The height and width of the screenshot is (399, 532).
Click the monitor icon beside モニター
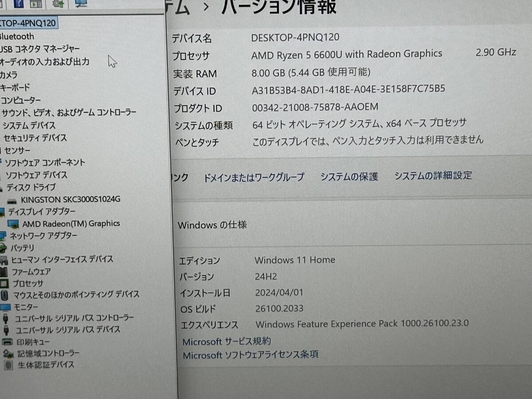click(x=5, y=307)
